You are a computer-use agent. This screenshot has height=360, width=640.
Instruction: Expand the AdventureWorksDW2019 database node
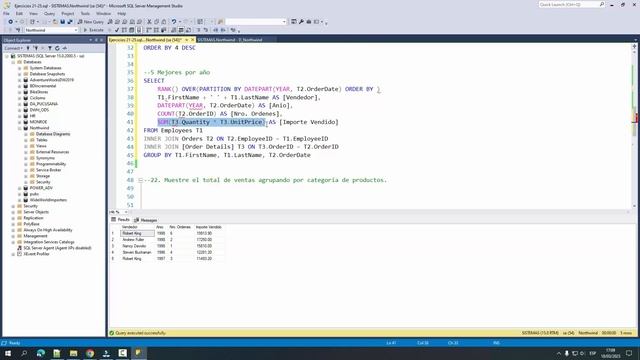20,80
